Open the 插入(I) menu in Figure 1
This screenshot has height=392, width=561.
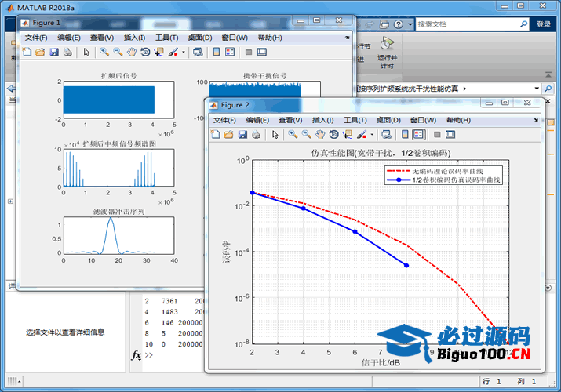(x=134, y=38)
